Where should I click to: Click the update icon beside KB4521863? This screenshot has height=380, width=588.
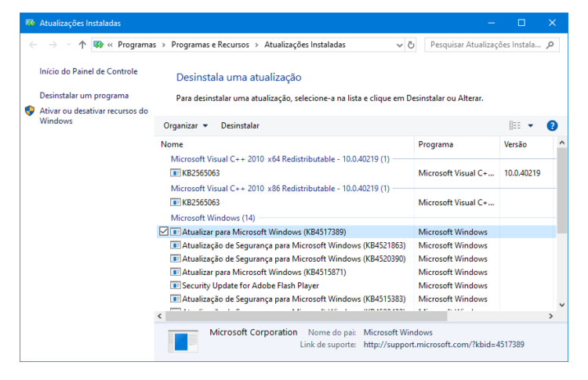point(175,245)
